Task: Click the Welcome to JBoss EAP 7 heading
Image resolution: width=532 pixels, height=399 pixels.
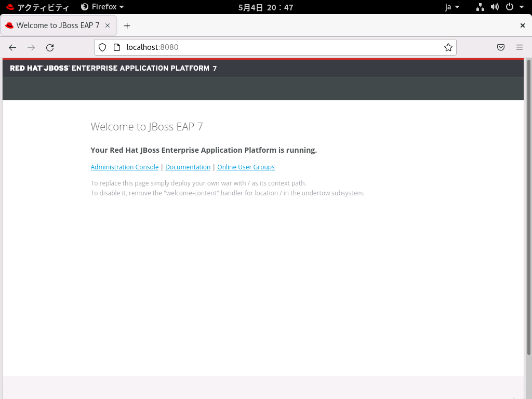Action: click(x=147, y=127)
